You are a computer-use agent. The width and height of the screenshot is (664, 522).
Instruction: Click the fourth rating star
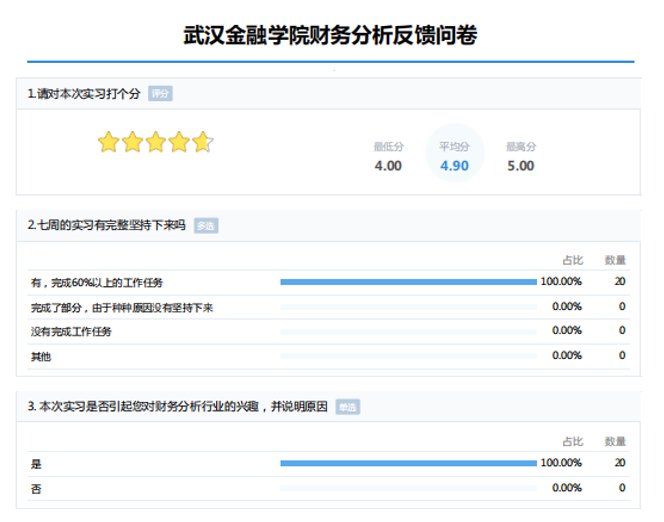[x=179, y=142]
